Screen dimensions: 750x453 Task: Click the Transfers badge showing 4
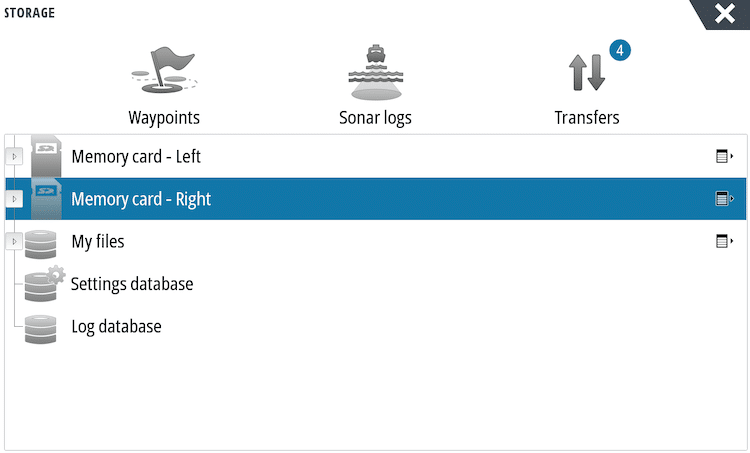click(619, 49)
